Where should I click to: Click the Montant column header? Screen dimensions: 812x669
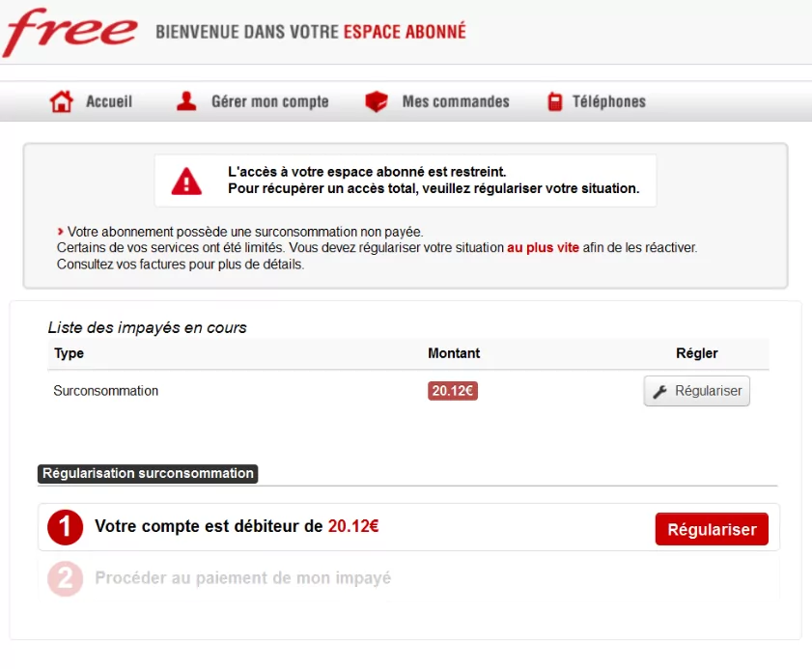(454, 353)
